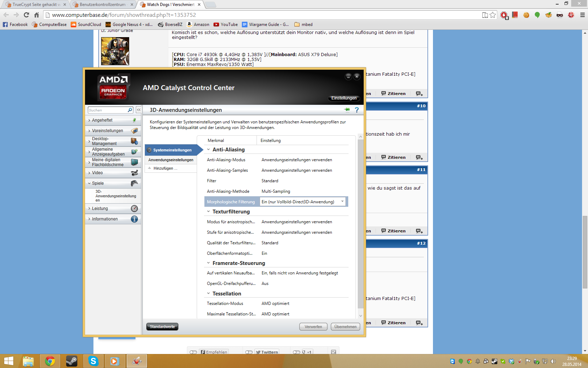Image resolution: width=588 pixels, height=368 pixels.
Task: Expand the Informationen sidebar item
Action: click(113, 219)
